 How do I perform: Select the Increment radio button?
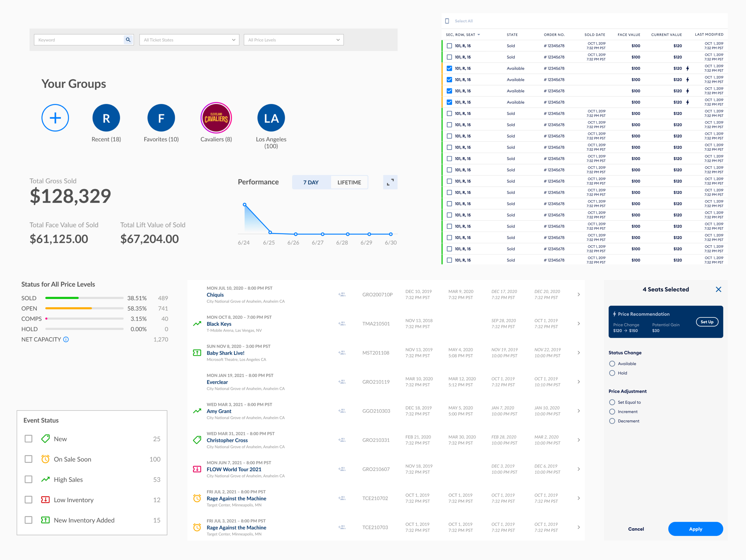click(612, 412)
